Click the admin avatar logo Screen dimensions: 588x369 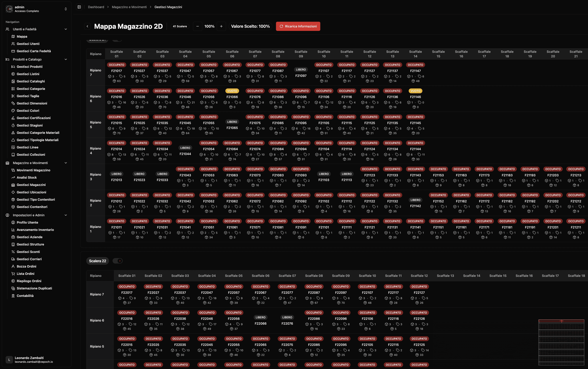click(x=9, y=9)
